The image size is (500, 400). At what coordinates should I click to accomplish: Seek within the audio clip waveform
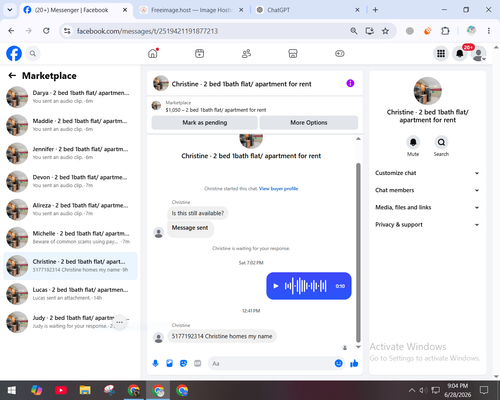pos(305,286)
